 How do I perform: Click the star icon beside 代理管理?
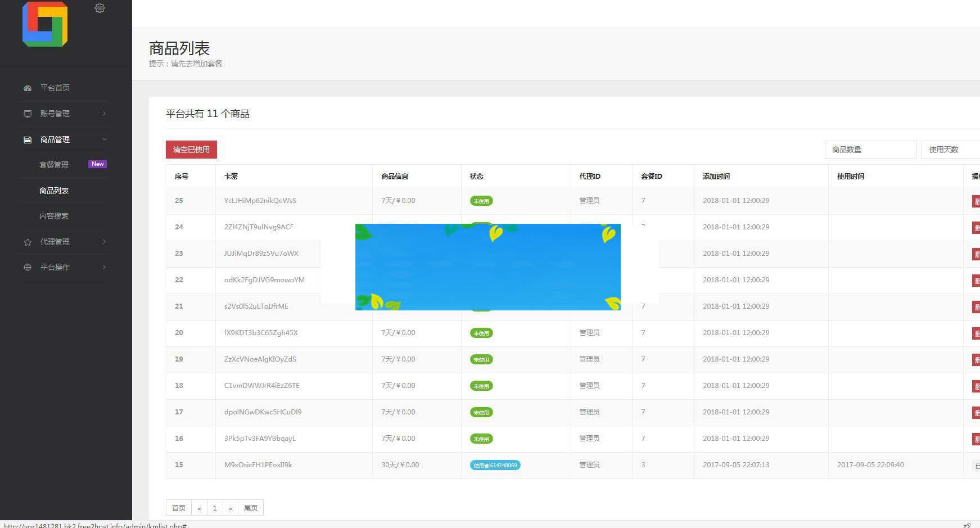coord(28,242)
